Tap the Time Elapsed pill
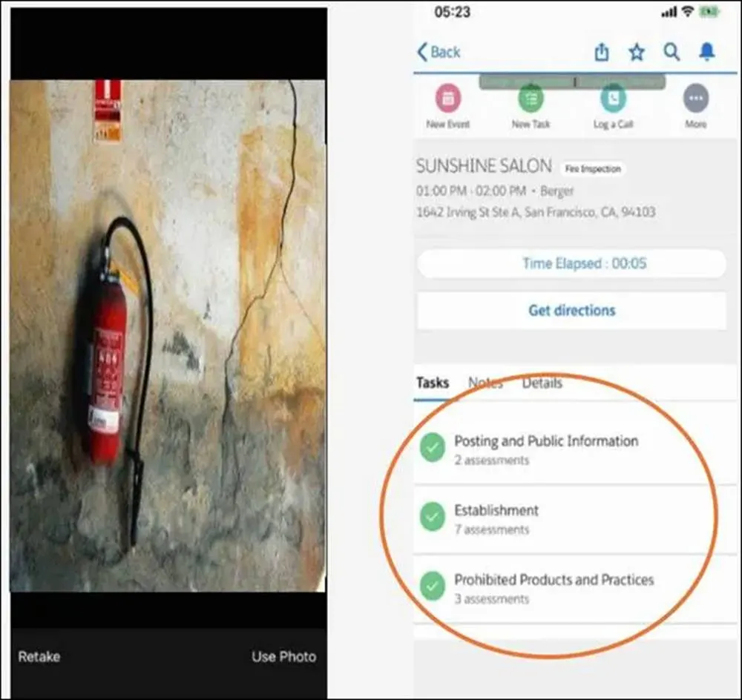 571,263
